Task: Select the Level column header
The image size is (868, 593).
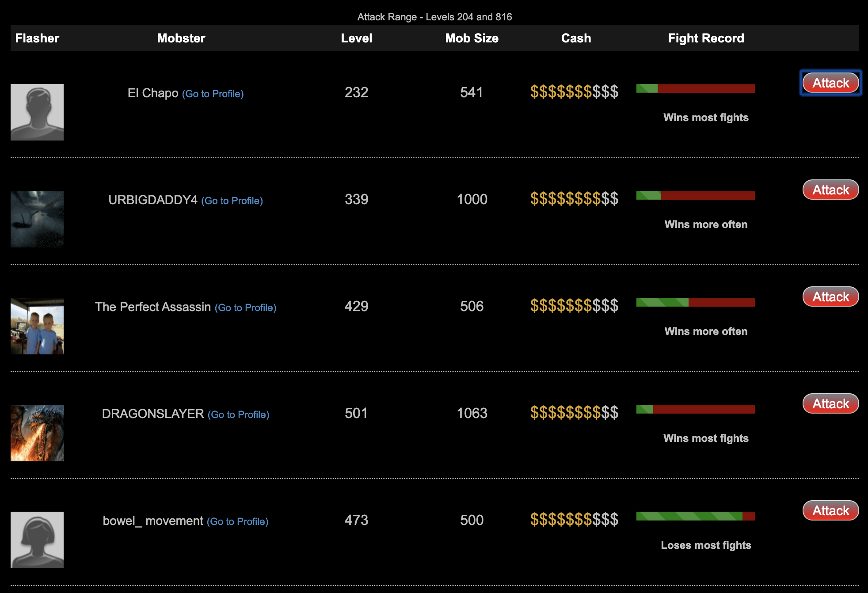Action: pyautogui.click(x=357, y=38)
